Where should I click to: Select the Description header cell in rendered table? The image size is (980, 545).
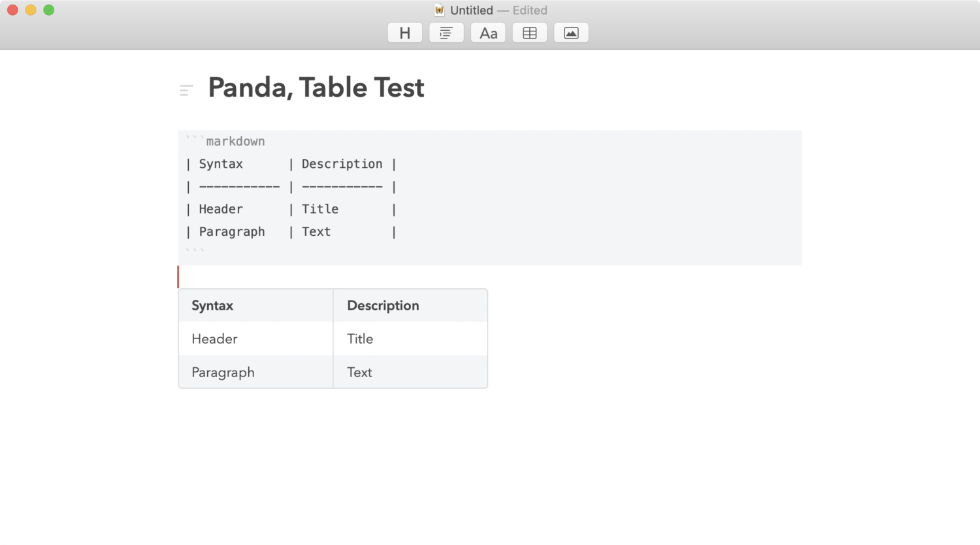pyautogui.click(x=410, y=306)
